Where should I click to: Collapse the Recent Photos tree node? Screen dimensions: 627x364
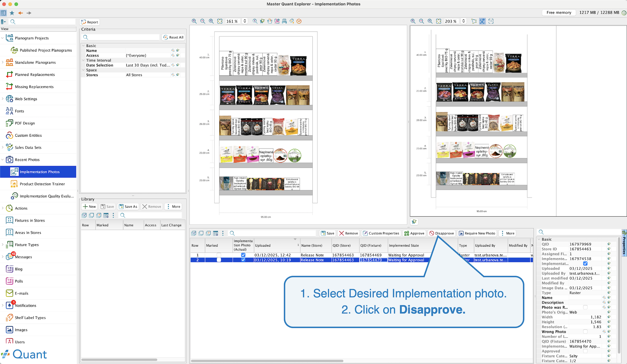tap(3, 160)
